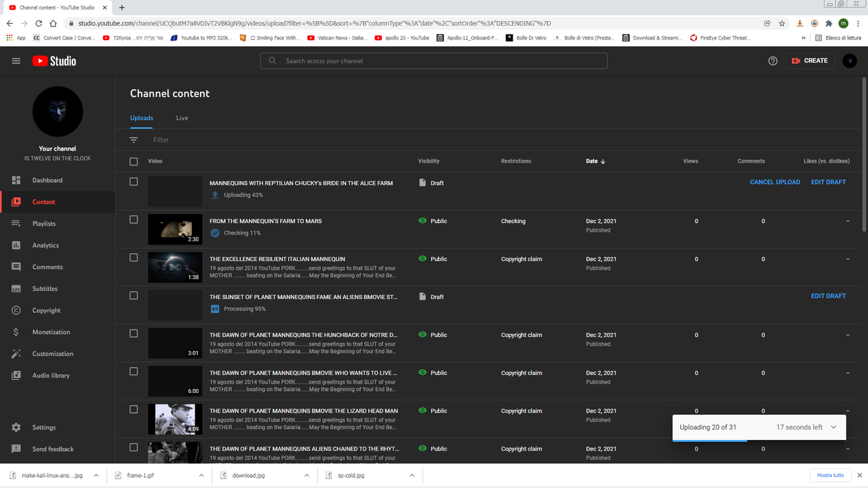868x488 pixels.
Task: Switch to the Live tab
Action: click(182, 118)
